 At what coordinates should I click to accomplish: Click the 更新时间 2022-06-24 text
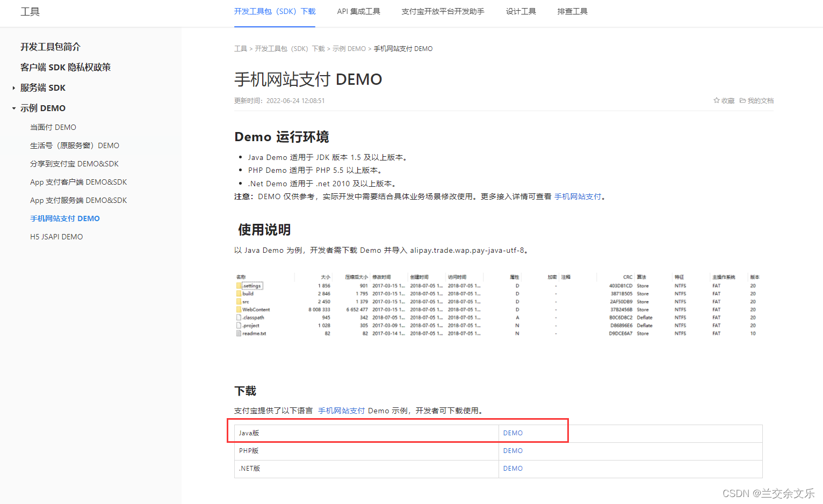[x=279, y=100]
